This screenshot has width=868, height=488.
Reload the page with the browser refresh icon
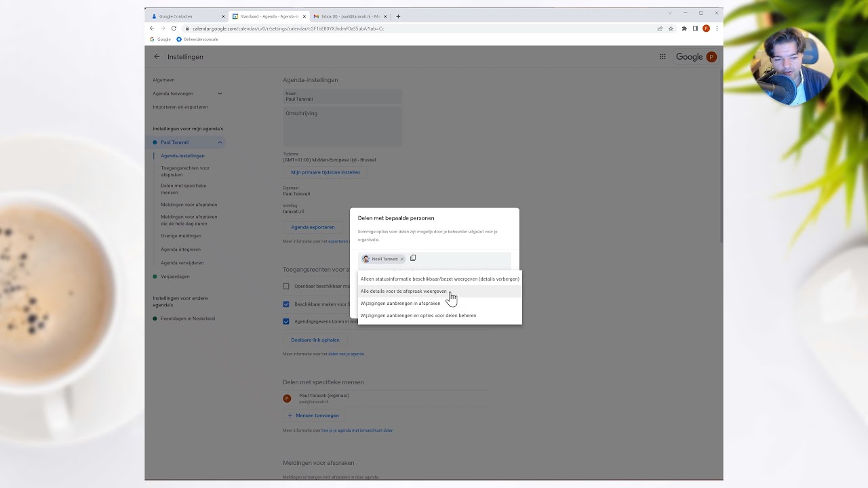pyautogui.click(x=174, y=28)
